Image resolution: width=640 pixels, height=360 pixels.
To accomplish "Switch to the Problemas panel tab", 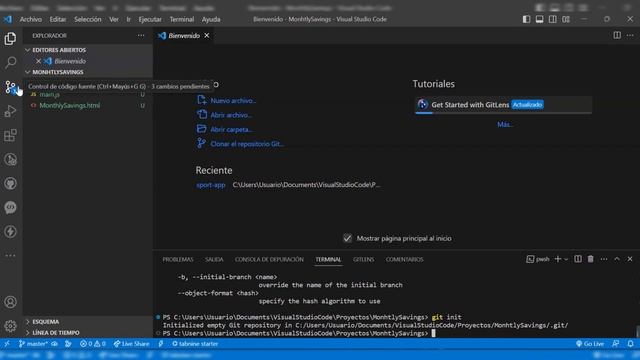I will [x=178, y=260].
